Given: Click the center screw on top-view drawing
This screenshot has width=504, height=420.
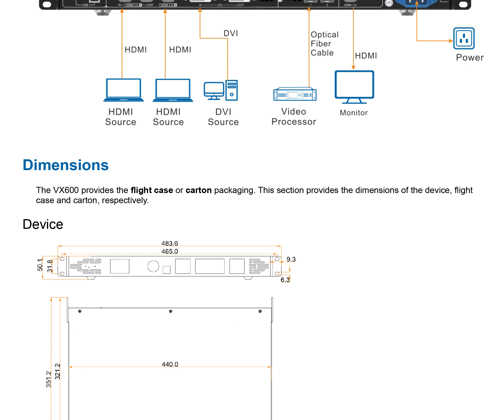Looking at the screenshot, I should pos(170,311).
